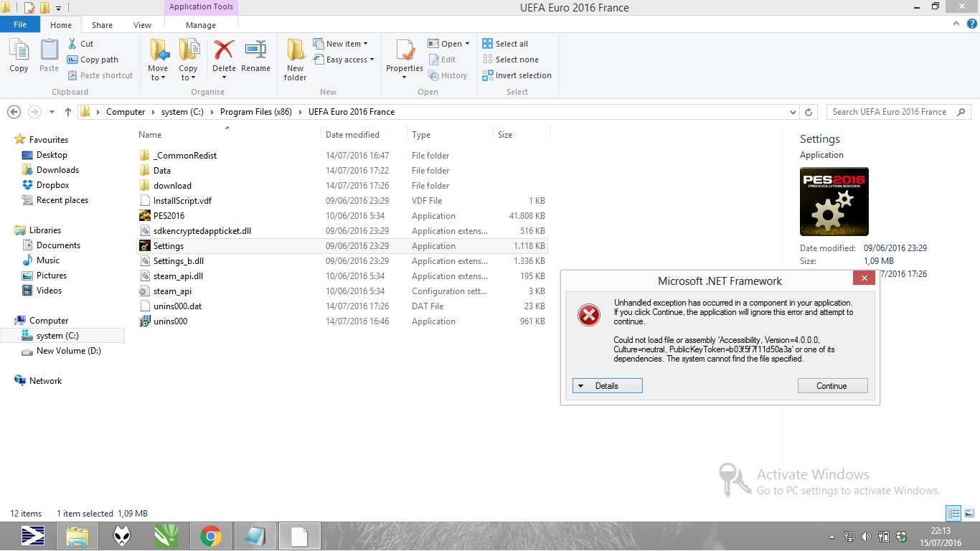Open the Open dropdown in ribbon

pos(449,44)
